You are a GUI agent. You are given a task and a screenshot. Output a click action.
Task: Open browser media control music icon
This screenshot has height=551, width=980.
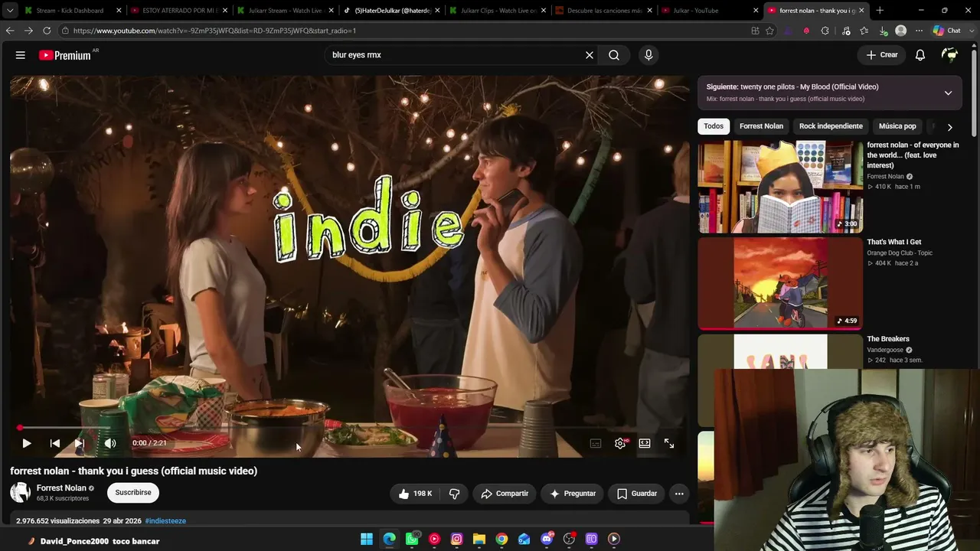(x=846, y=31)
